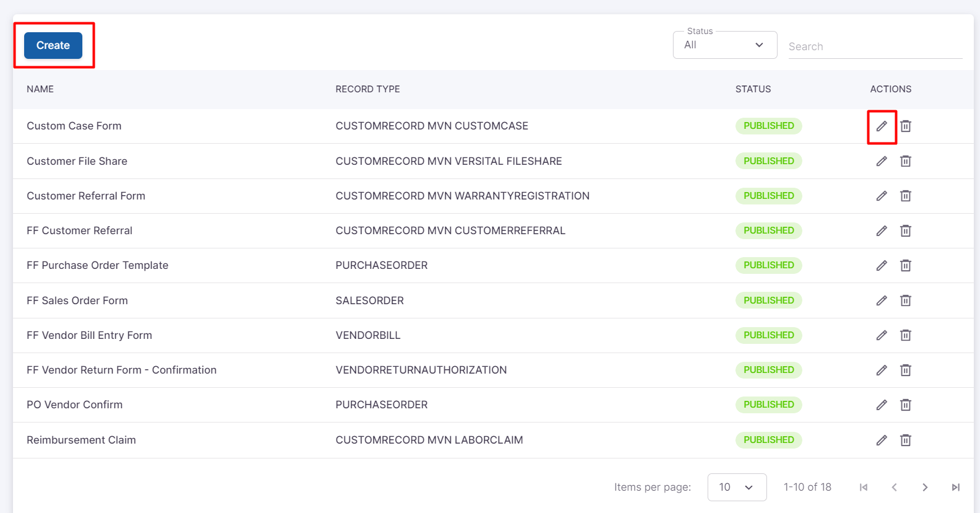Delete FF Vendor Return Form - Confirmation

pos(905,370)
